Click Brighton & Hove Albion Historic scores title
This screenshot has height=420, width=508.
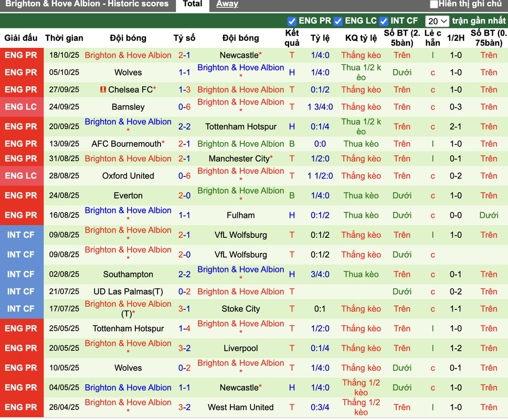pyautogui.click(x=87, y=4)
